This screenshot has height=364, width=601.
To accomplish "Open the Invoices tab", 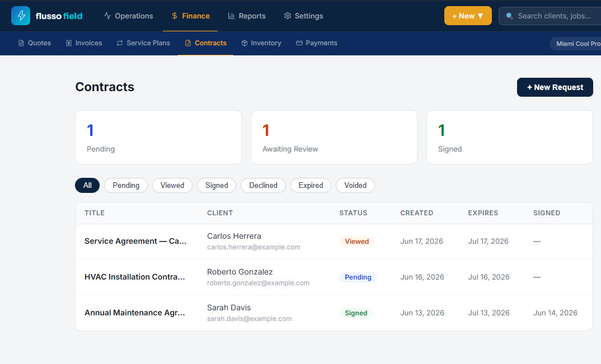I will tap(84, 43).
